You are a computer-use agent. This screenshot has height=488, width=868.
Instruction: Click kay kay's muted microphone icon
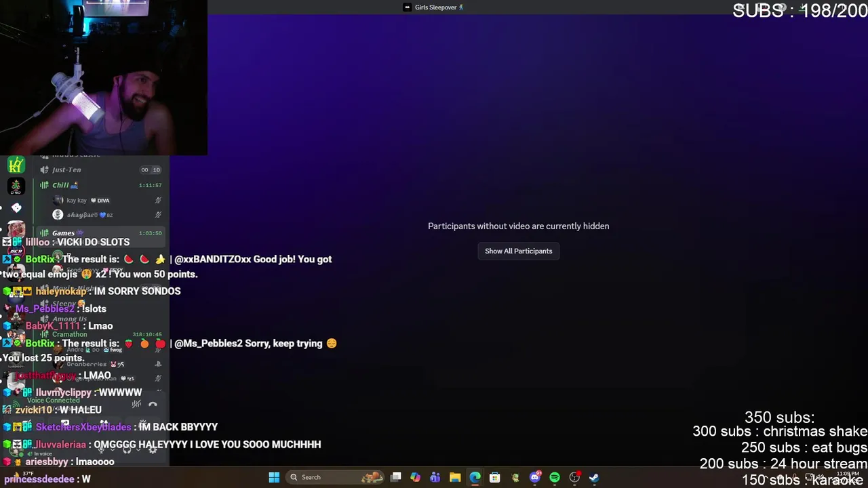point(158,200)
